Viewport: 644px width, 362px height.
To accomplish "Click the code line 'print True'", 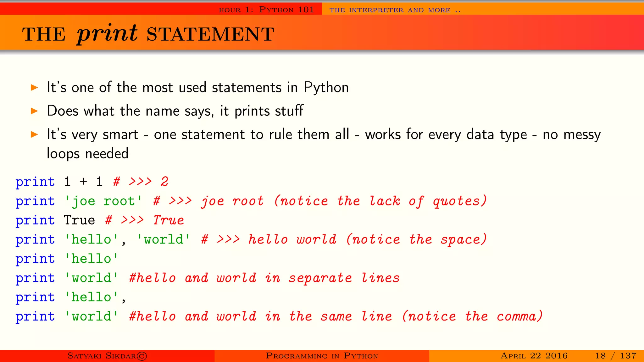I will pyautogui.click(x=55, y=220).
